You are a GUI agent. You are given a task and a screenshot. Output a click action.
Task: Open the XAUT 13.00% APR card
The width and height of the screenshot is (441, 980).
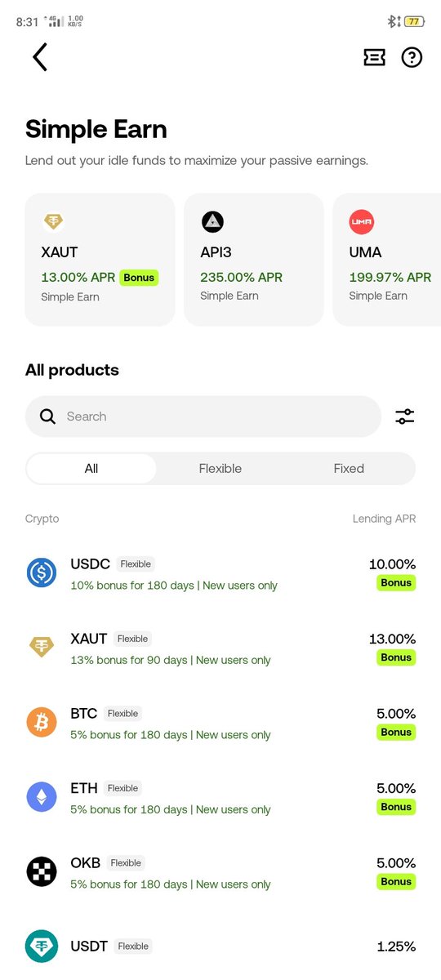[100, 260]
